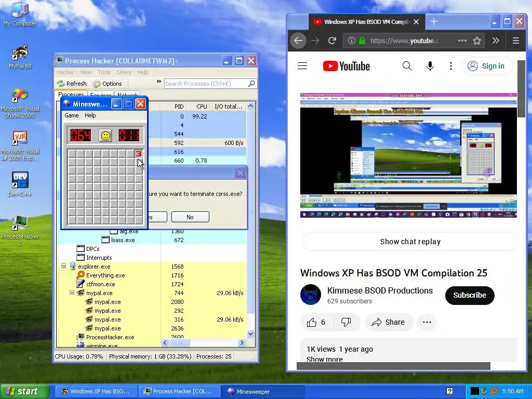Click the explorer.exe process icon

[x=72, y=267]
